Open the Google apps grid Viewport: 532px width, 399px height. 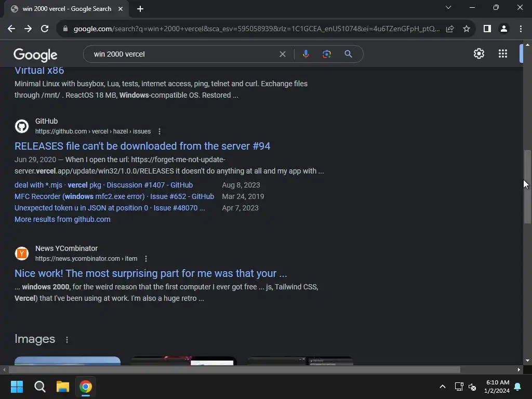[503, 54]
